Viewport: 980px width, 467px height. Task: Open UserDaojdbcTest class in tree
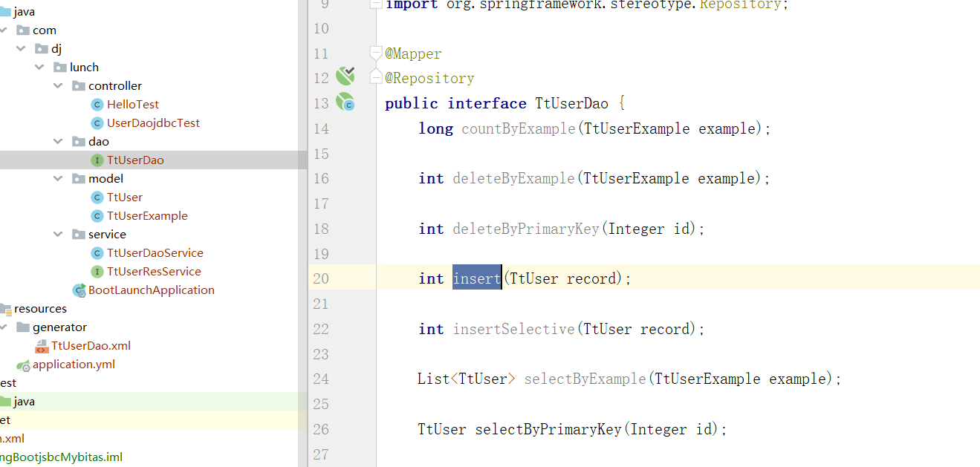[x=153, y=123]
